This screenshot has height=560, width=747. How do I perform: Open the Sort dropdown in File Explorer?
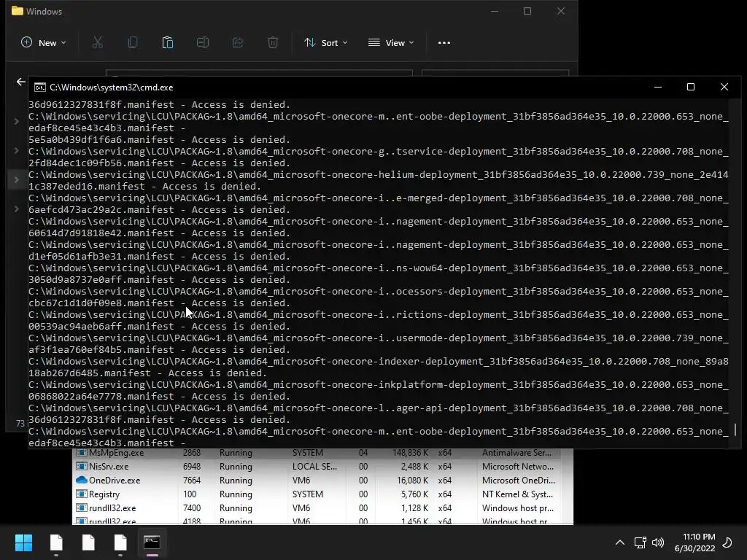[326, 43]
